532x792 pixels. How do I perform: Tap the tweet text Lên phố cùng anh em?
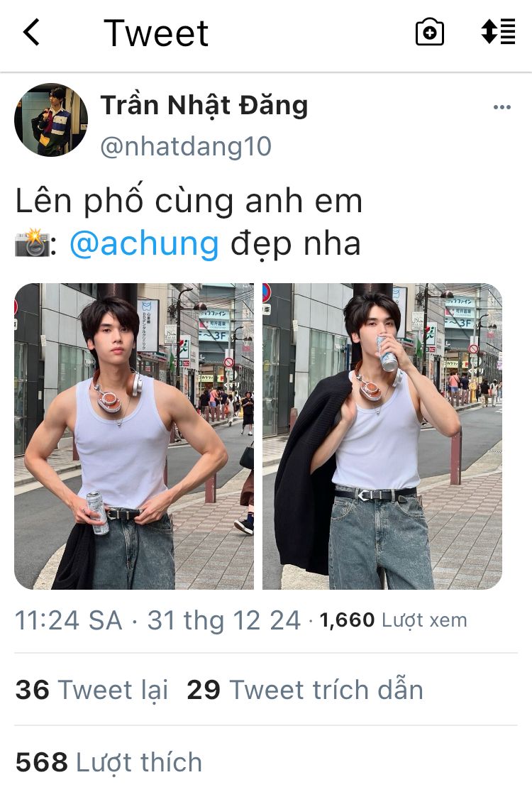pos(189,201)
